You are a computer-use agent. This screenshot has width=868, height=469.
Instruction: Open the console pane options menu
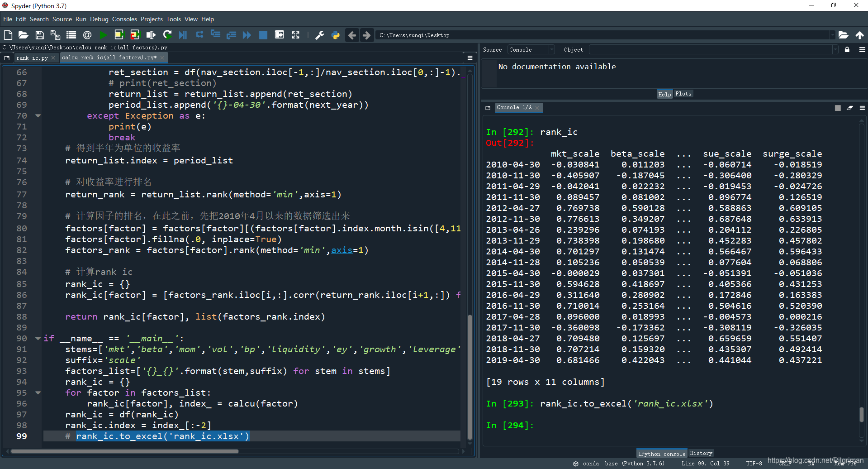[x=862, y=108]
